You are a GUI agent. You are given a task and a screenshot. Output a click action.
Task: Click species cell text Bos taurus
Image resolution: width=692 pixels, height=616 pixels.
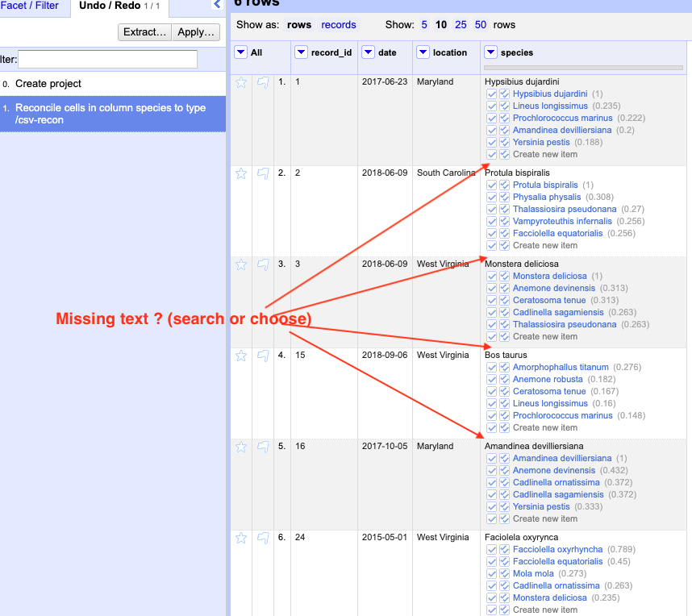506,356
